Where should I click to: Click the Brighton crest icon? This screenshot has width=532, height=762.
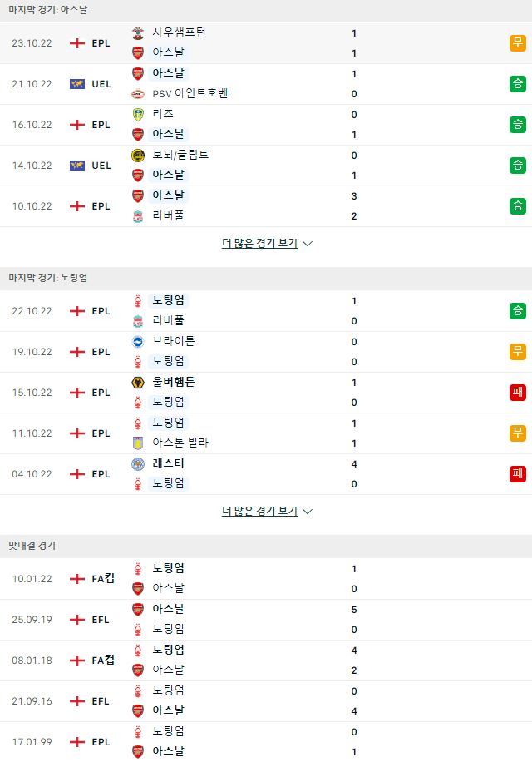click(x=138, y=342)
